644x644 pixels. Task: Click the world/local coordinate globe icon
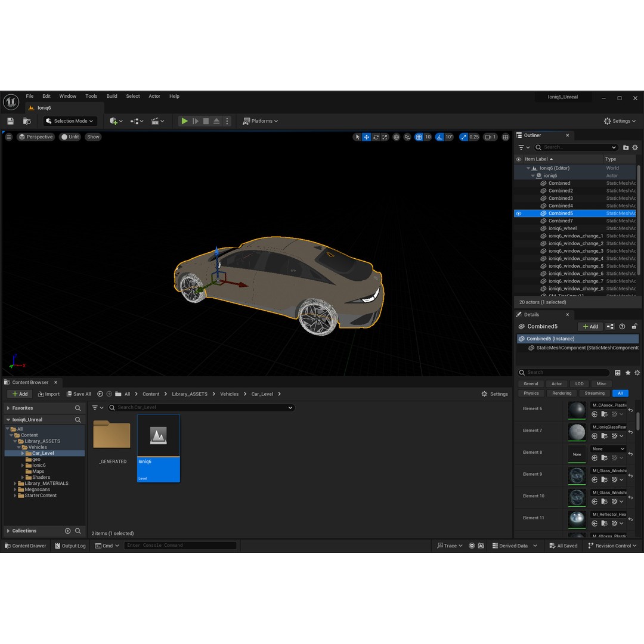(397, 137)
